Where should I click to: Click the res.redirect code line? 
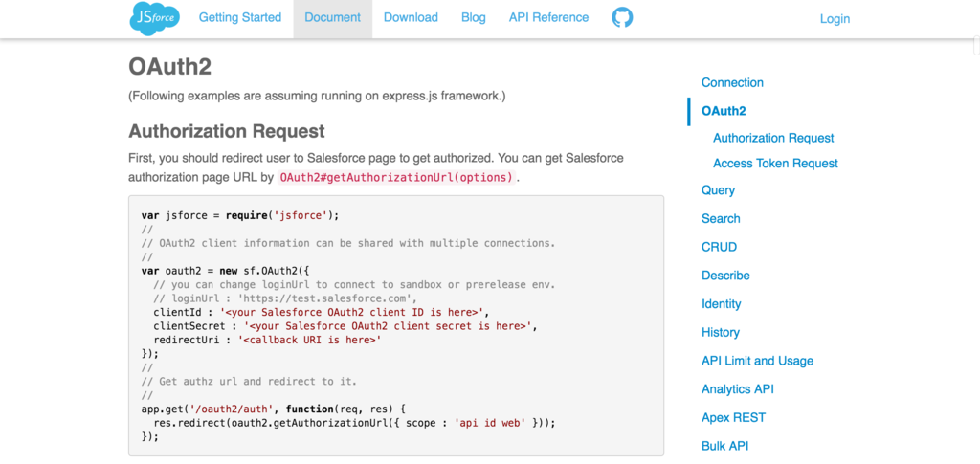(x=354, y=423)
